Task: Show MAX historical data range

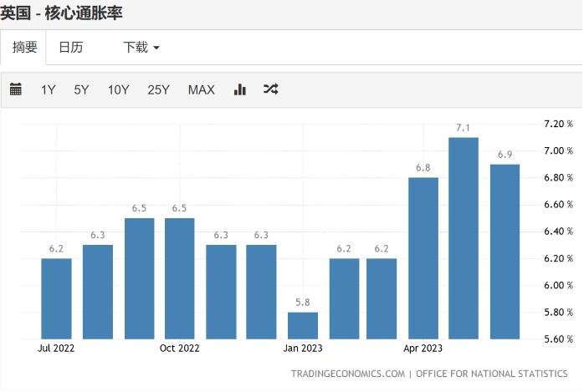Action: point(201,89)
